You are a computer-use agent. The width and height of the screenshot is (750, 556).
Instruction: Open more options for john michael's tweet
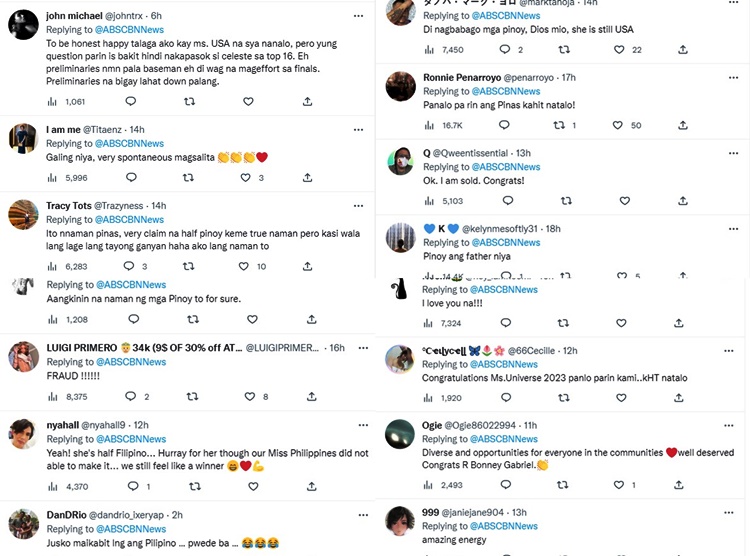(x=359, y=17)
